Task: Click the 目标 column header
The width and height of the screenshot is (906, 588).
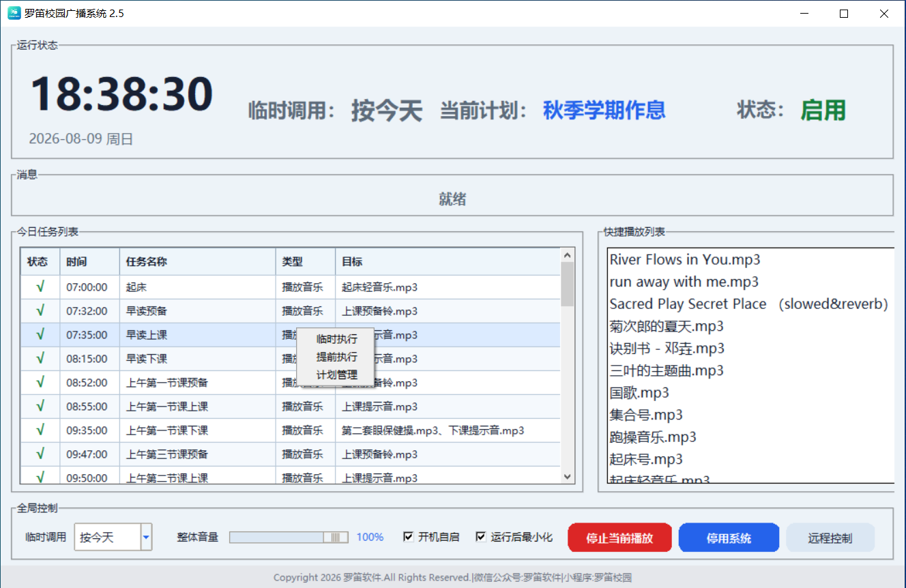Action: tap(448, 262)
